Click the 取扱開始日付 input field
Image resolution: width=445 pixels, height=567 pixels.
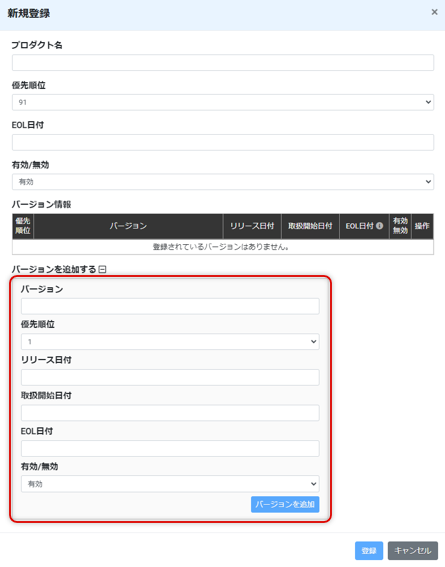[x=170, y=413]
